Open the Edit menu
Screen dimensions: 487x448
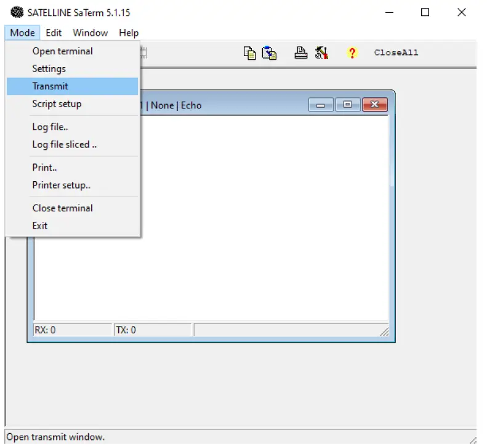point(54,33)
